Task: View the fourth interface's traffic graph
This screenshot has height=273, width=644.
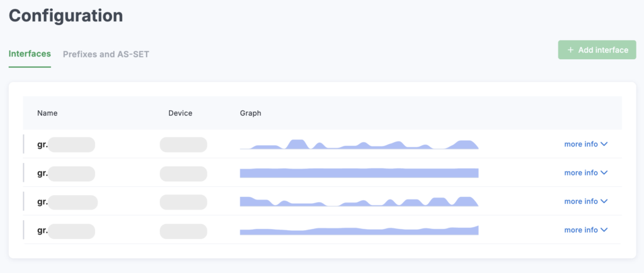Action: (x=359, y=231)
